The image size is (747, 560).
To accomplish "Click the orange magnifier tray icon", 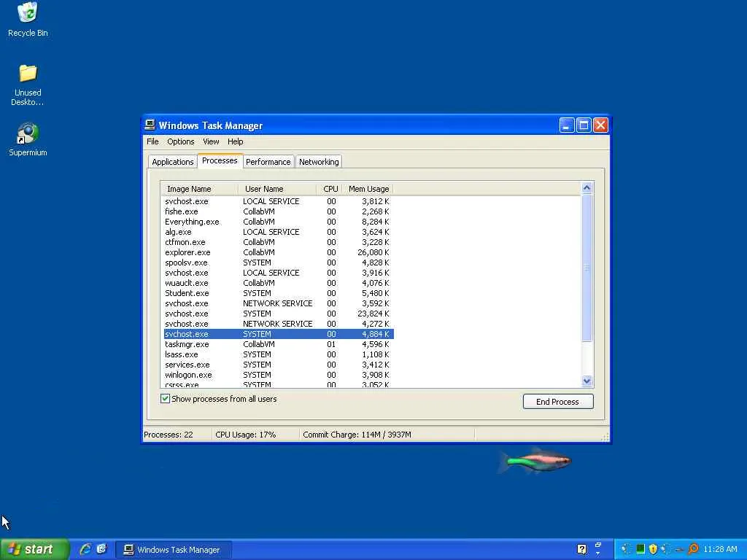I will pos(693,549).
